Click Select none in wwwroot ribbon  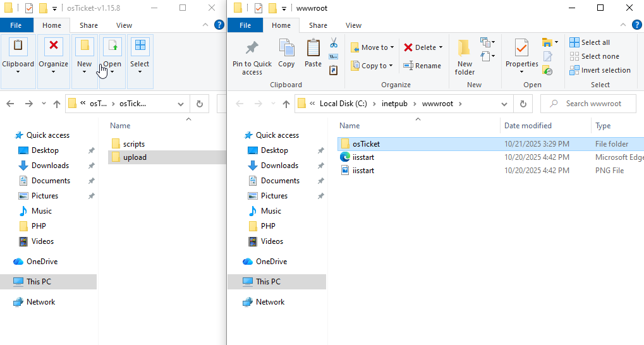pyautogui.click(x=594, y=56)
